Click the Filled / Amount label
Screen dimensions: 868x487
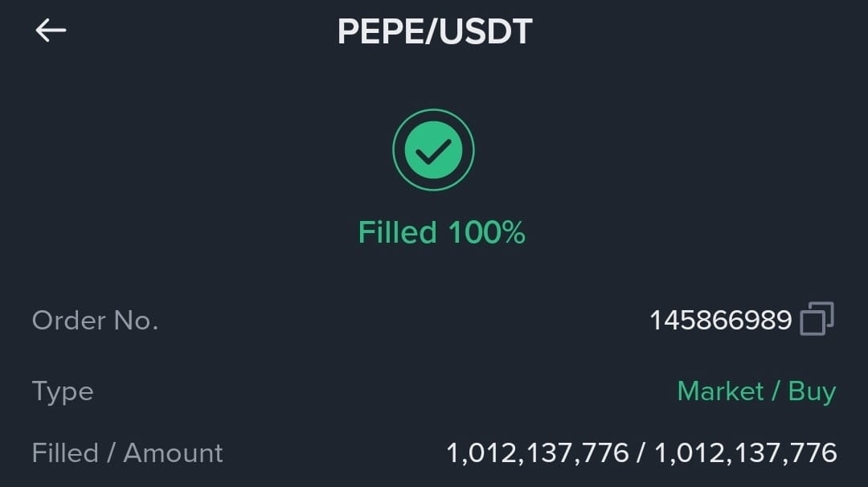(127, 453)
